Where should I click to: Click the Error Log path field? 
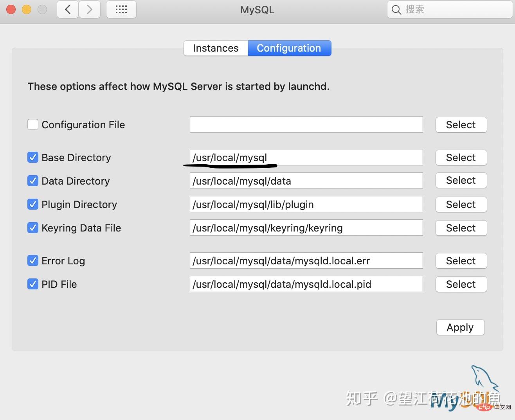click(306, 260)
